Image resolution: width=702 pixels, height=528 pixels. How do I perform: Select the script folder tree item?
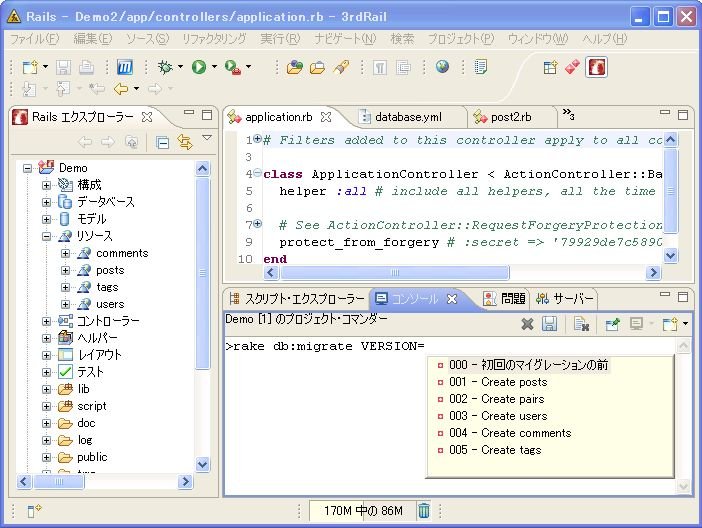coord(92,406)
